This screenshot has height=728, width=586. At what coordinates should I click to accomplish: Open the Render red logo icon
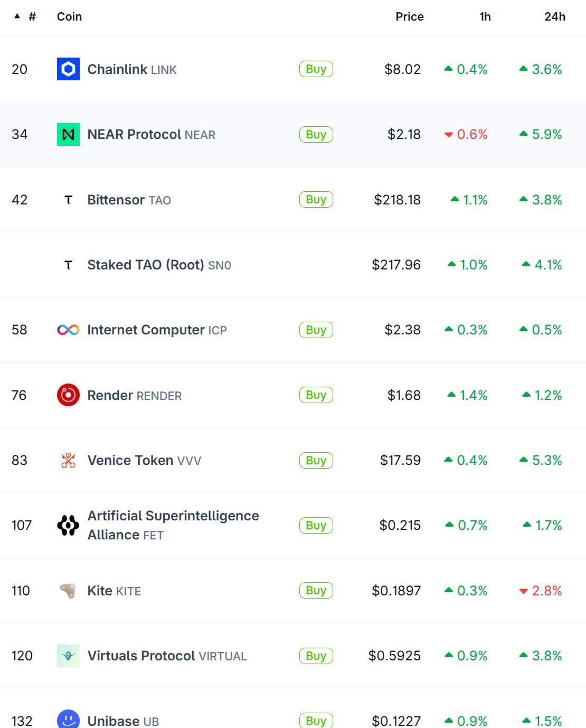[x=68, y=395]
